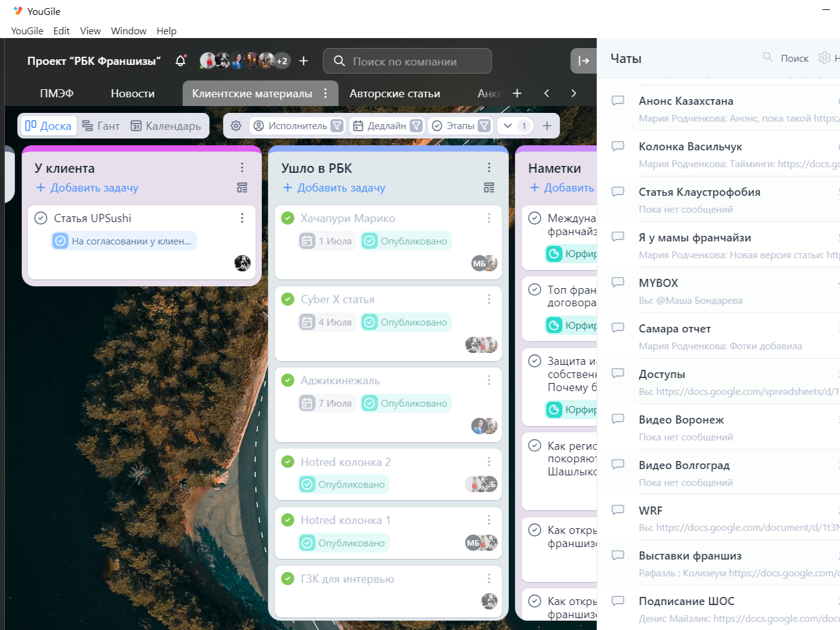Open the Help menu
Screen dimensions: 840x630
click(167, 31)
